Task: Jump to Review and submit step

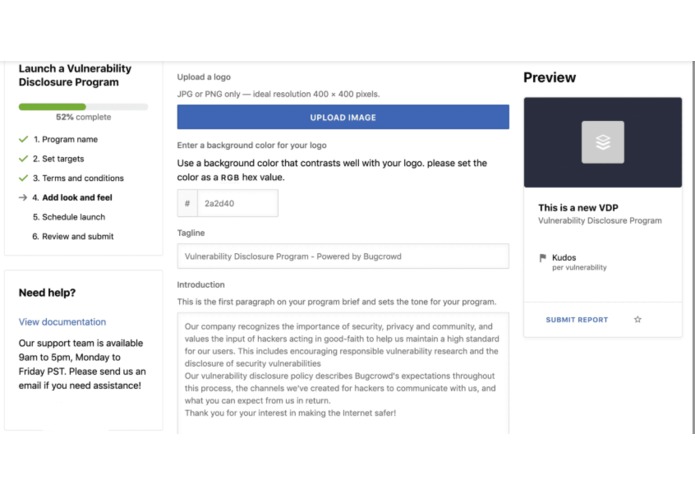Action: point(73,237)
